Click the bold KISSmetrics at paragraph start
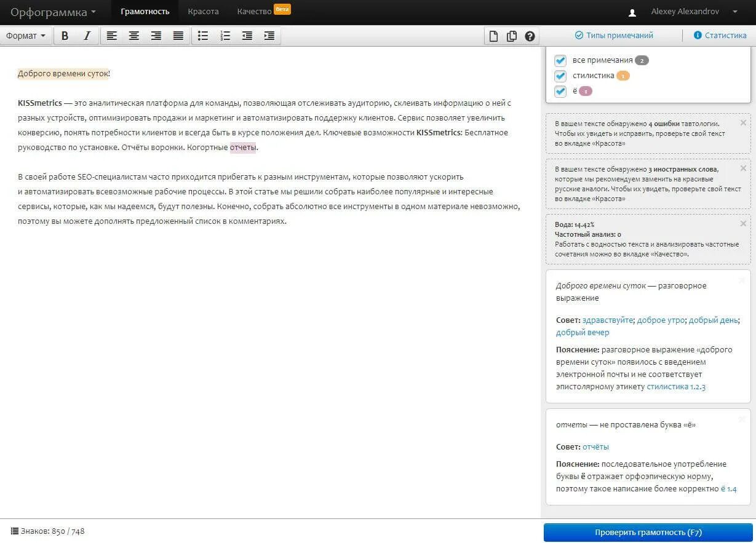The width and height of the screenshot is (756, 543). click(40, 103)
